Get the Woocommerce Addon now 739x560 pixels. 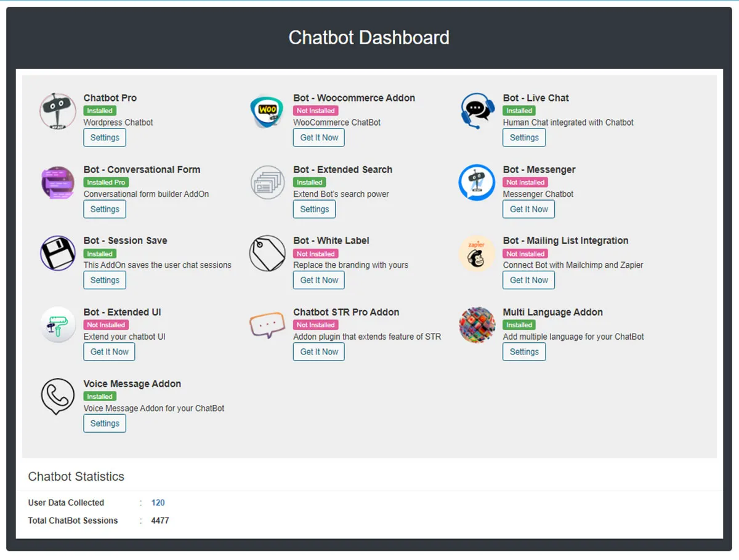click(319, 138)
